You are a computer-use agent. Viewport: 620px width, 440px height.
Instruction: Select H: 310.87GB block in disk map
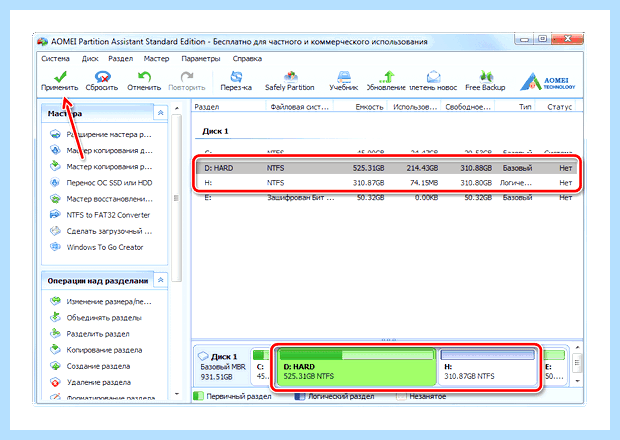pyautogui.click(x=488, y=367)
